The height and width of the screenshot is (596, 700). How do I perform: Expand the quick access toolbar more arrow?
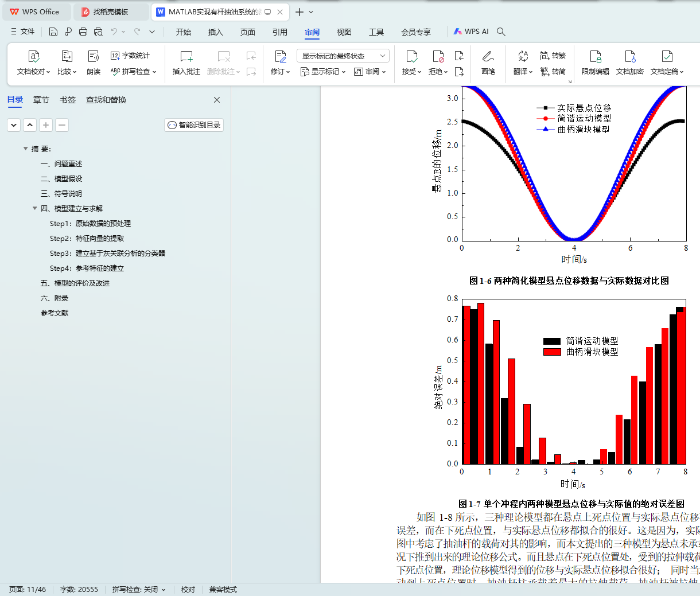coord(152,32)
